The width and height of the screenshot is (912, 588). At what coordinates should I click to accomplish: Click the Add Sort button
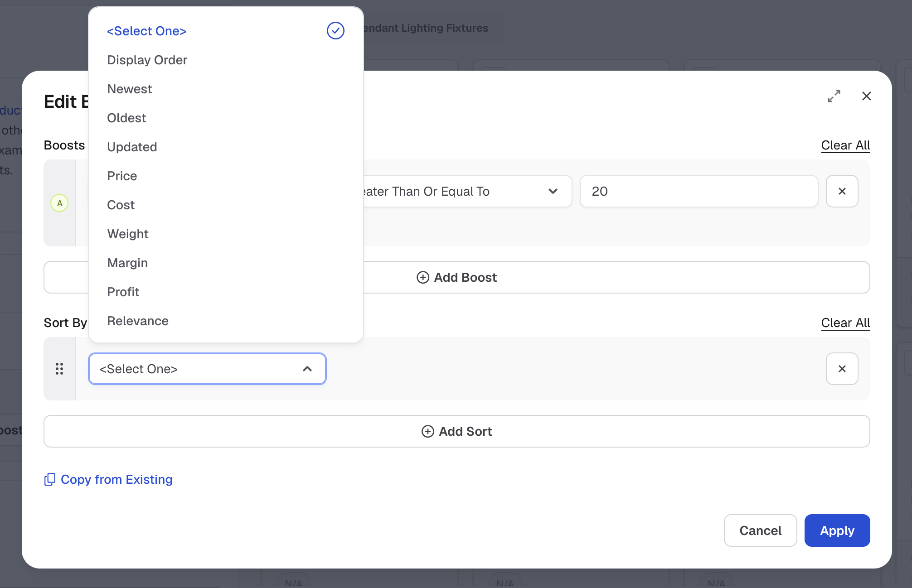pyautogui.click(x=457, y=431)
